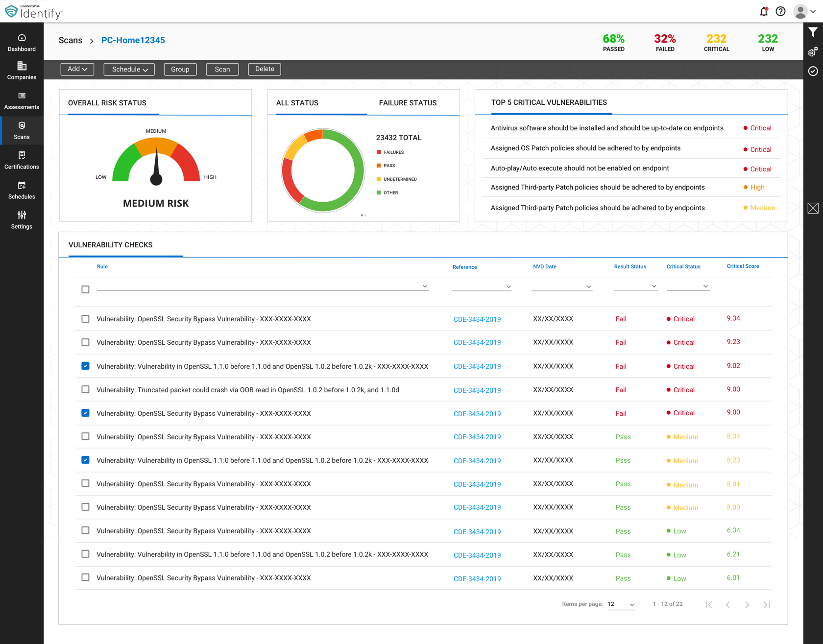Sort by the Rule column header
The width and height of the screenshot is (823, 644).
(102, 267)
